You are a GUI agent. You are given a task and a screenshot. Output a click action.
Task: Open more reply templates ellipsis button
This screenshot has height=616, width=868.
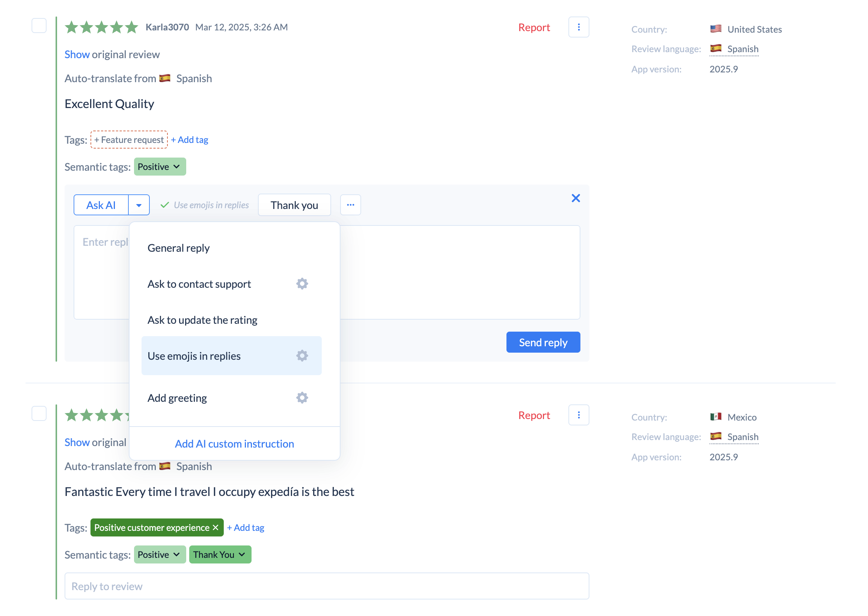tap(350, 205)
